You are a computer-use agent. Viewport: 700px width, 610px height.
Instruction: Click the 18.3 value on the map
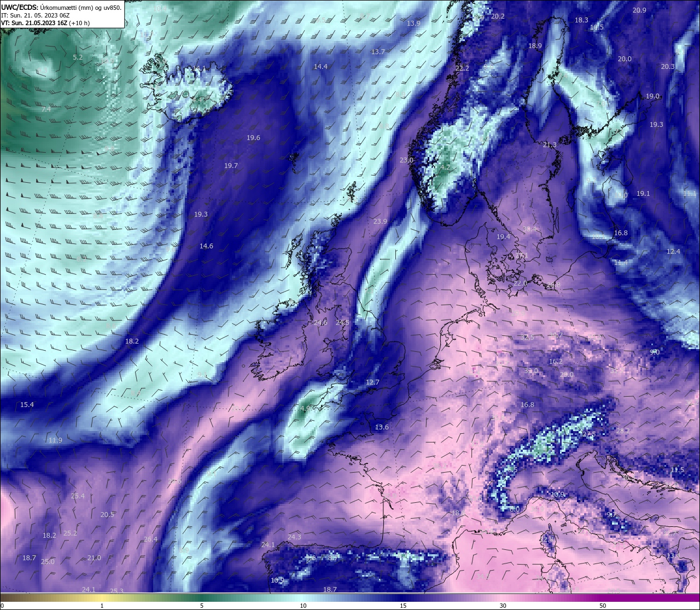(581, 20)
